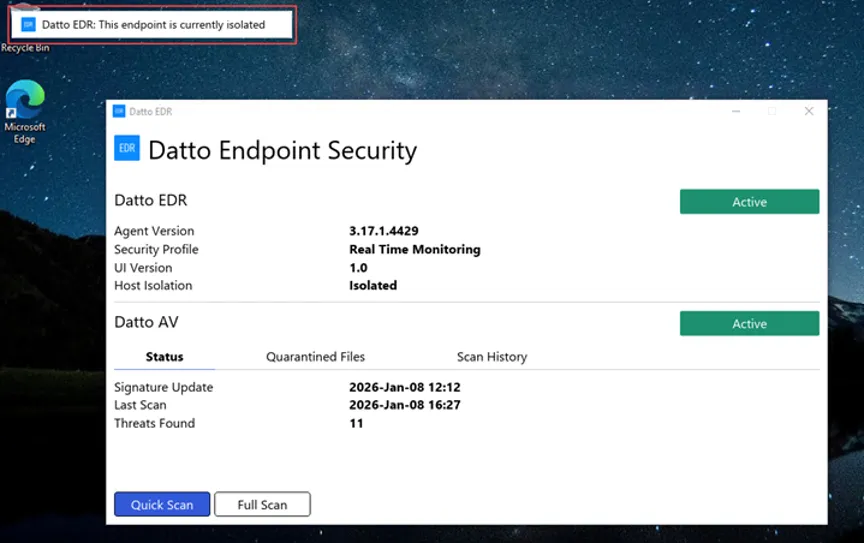Click the Threats Found count of 11
The width and height of the screenshot is (864, 544).
(356, 423)
